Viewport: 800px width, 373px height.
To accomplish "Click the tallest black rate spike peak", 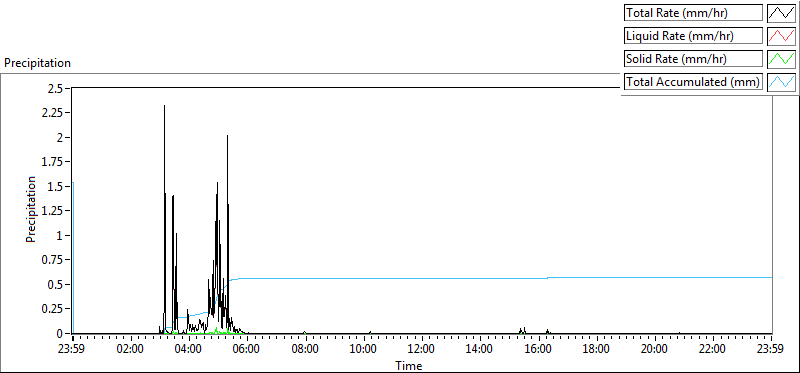I will pyautogui.click(x=164, y=106).
